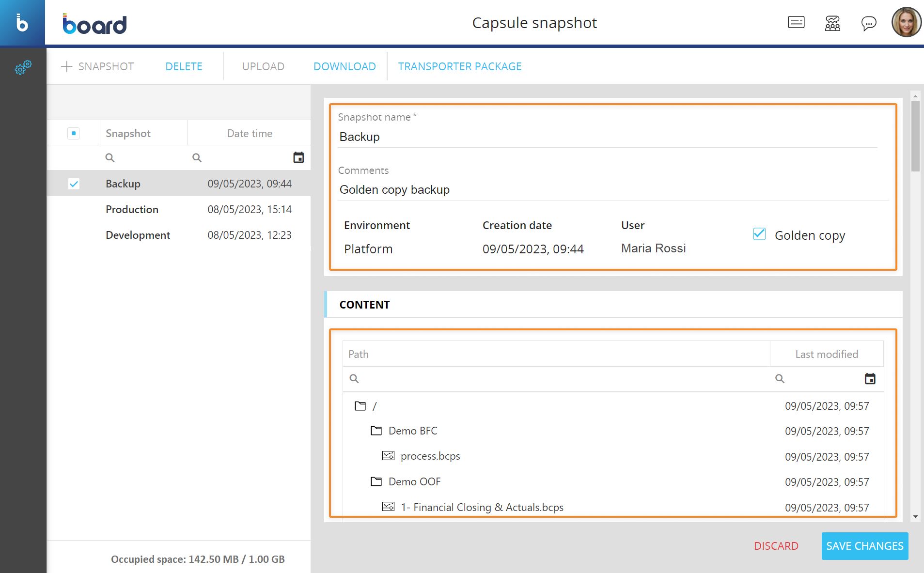Toggle the select-all snapshots checkbox
The width and height of the screenshot is (924, 573).
point(74,133)
